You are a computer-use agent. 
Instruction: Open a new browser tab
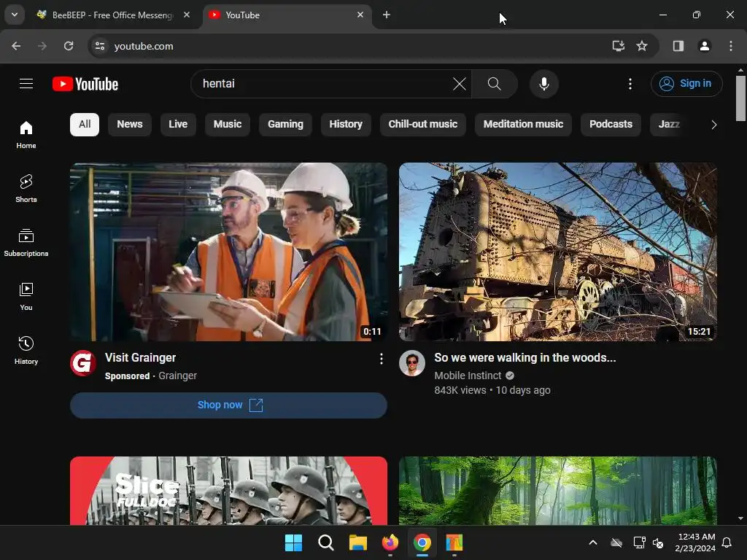pos(387,15)
